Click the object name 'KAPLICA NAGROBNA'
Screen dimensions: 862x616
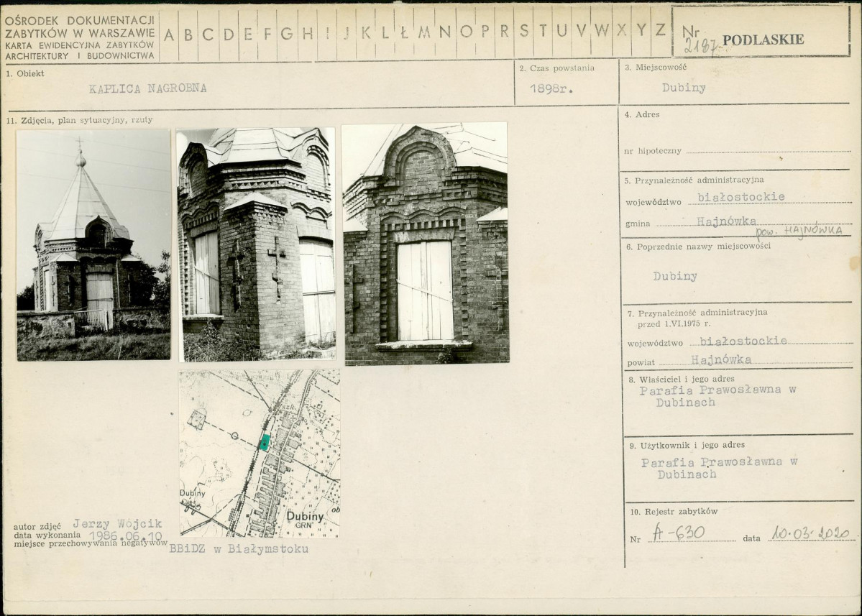(x=147, y=88)
